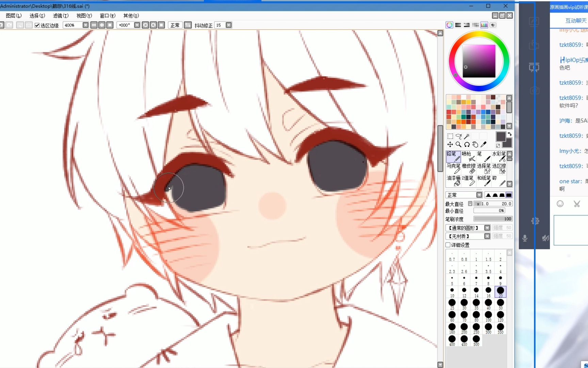This screenshot has width=588, height=368.
Task: Choose the 500 brush size preset
Action: pos(476,340)
